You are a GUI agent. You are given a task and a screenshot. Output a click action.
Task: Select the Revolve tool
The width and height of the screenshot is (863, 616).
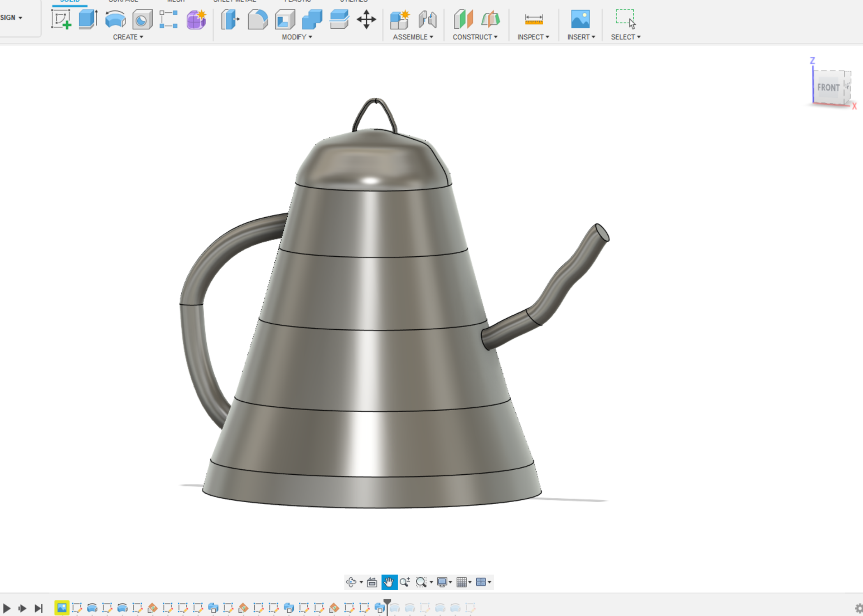(x=115, y=19)
